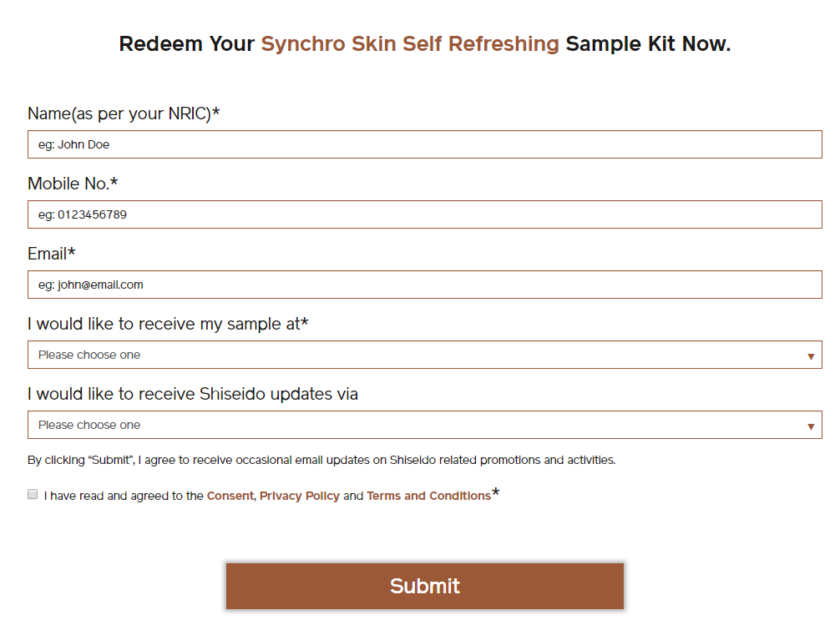Image resolution: width=840 pixels, height=625 pixels.
Task: Click the arrow on the sample location dropdown
Action: [810, 355]
